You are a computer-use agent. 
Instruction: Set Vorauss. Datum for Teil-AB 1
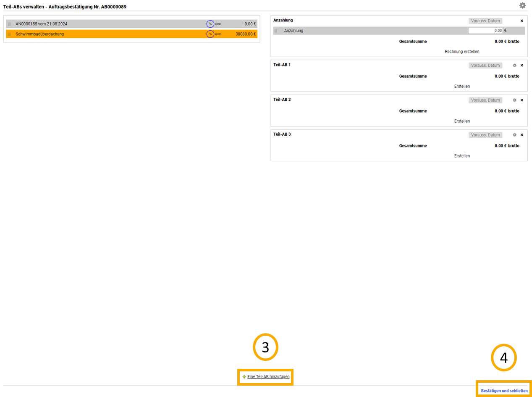click(485, 66)
